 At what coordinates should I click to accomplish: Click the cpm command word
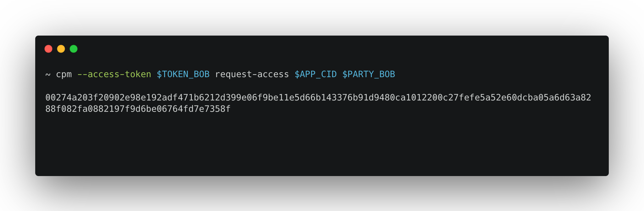coord(64,74)
